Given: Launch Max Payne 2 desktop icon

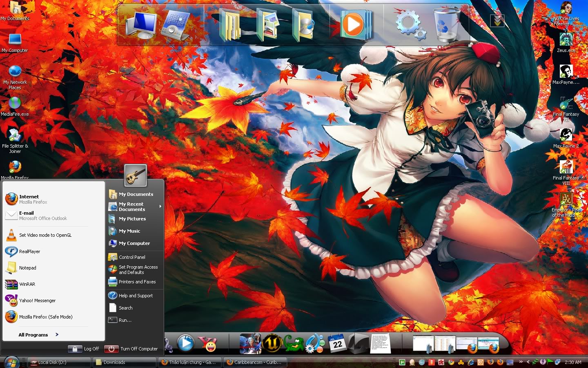Looking at the screenshot, I should (566, 139).
